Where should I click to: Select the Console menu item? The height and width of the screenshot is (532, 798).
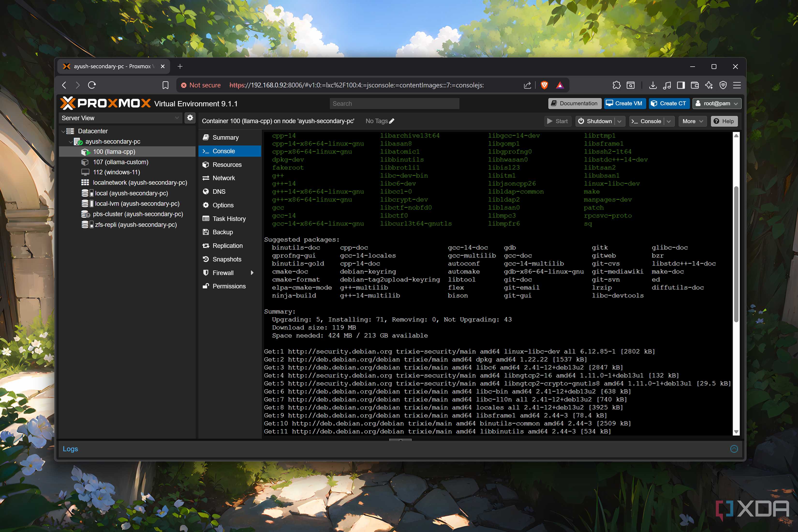pos(230,151)
